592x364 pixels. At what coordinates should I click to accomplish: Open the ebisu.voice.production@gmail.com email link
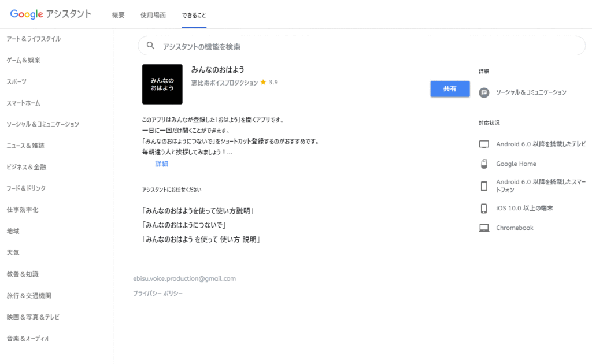click(x=184, y=278)
